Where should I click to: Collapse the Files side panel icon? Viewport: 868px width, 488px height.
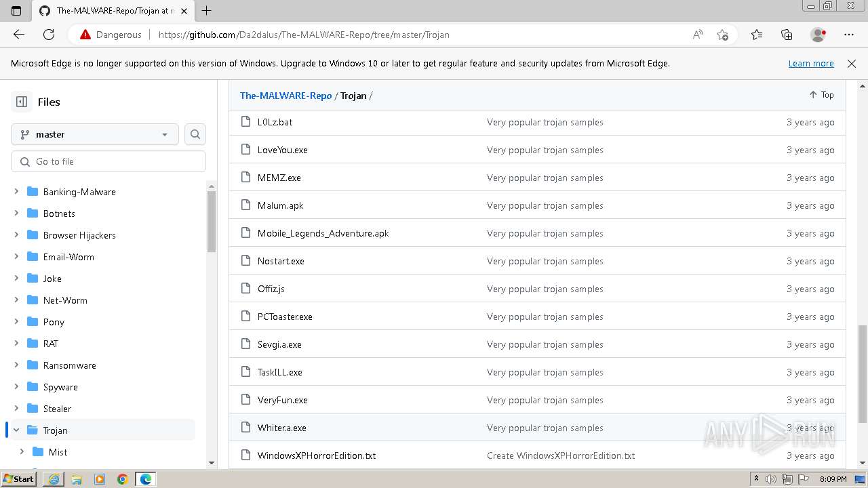(x=22, y=102)
